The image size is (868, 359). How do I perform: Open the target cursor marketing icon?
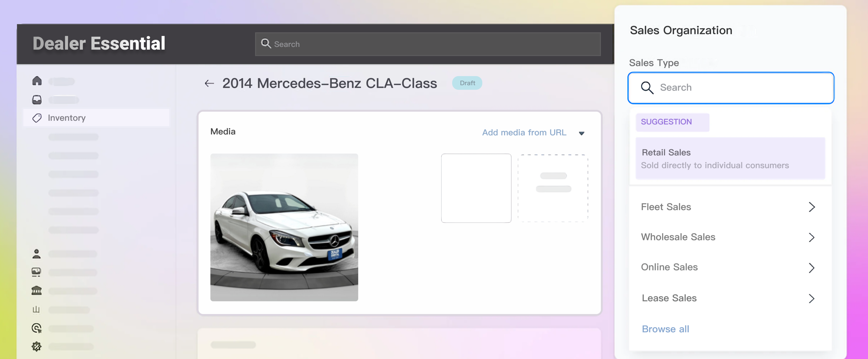(36, 328)
